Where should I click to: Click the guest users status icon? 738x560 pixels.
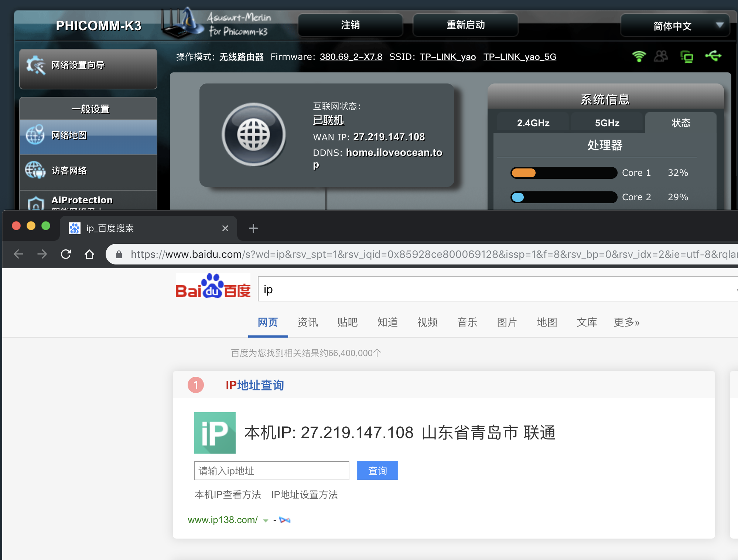tap(661, 57)
